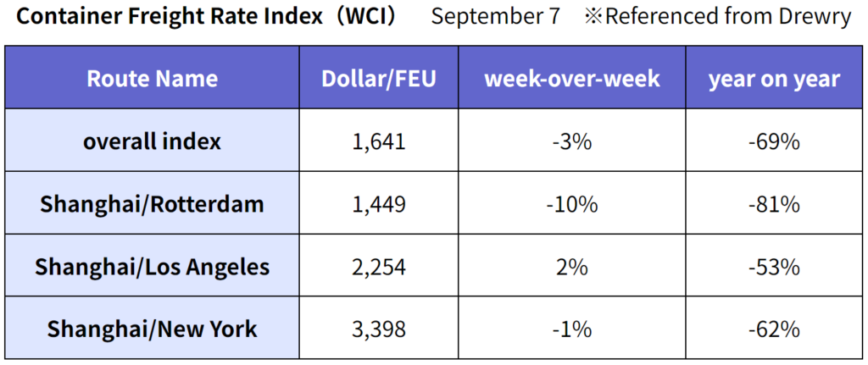Select the year on year header
The width and height of the screenshot is (868, 365).
774,78
